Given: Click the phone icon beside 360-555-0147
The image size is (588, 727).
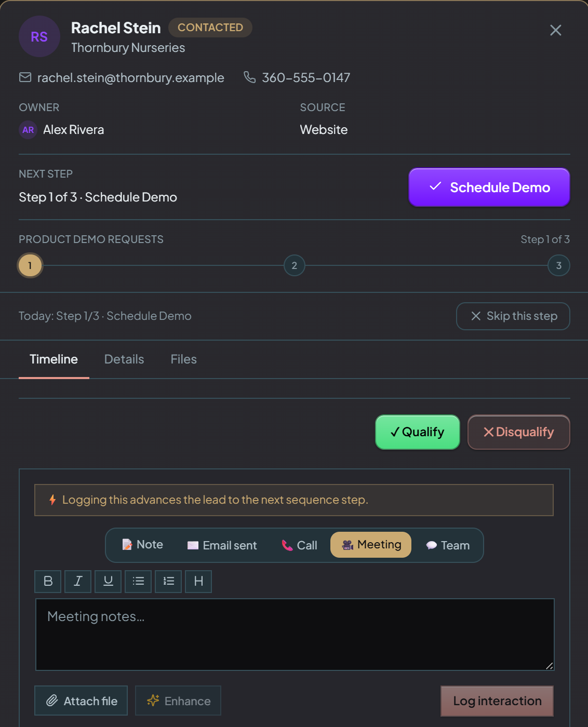Looking at the screenshot, I should coord(250,77).
